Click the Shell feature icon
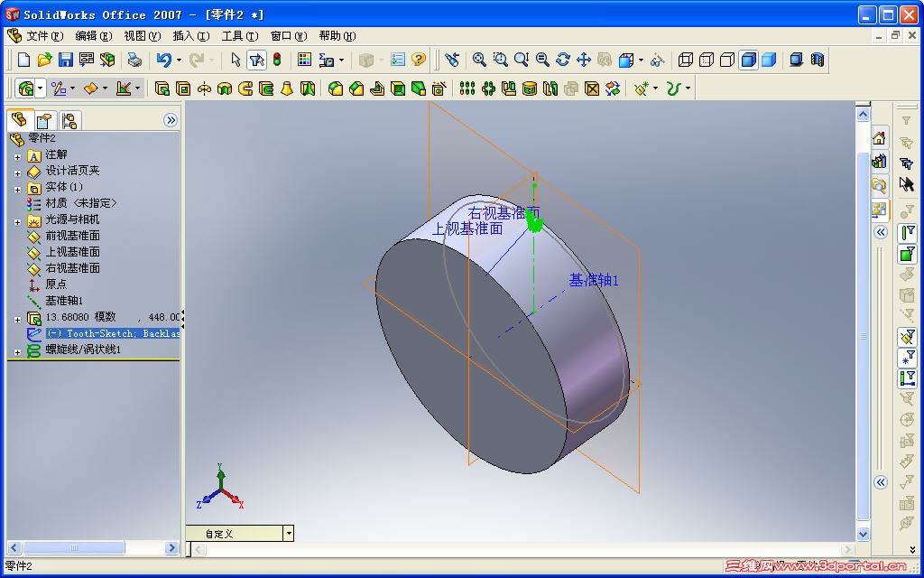The image size is (924, 578). pos(398,89)
